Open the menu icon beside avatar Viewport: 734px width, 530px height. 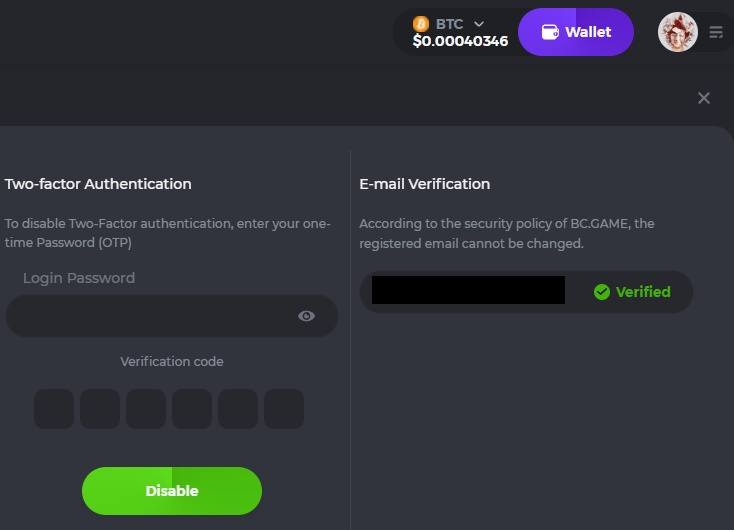pos(716,32)
